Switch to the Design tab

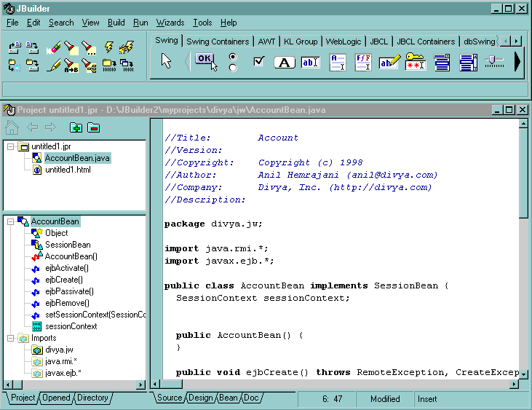[201, 398]
